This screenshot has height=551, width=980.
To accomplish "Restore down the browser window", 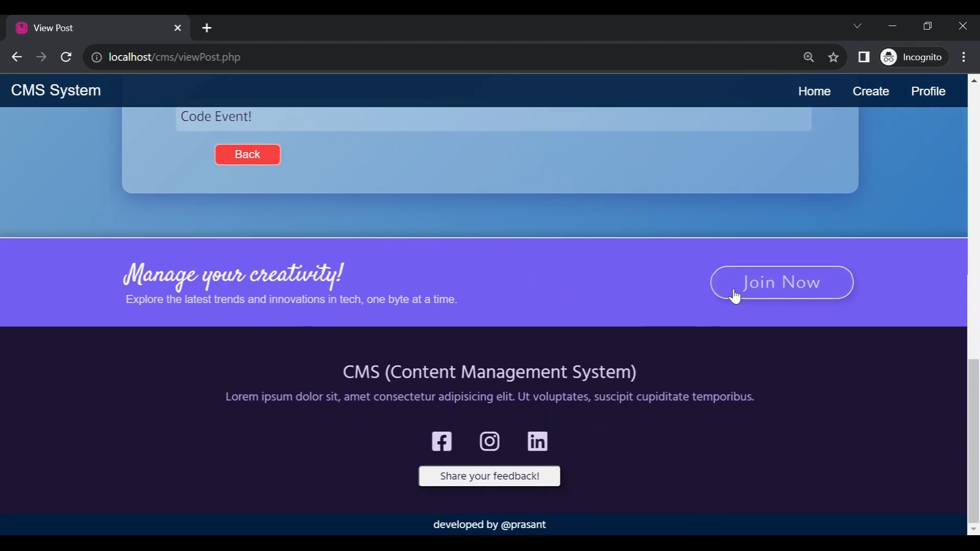I will pyautogui.click(x=928, y=26).
